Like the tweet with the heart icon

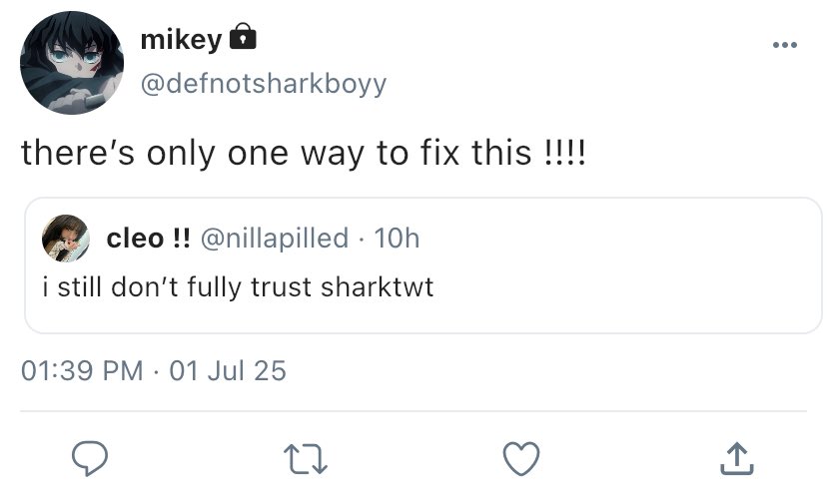pos(520,458)
